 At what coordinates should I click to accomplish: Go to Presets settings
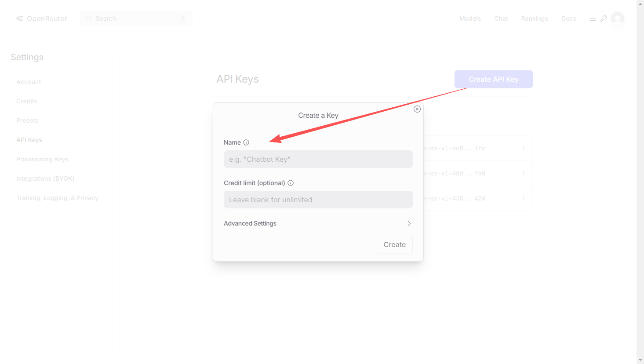27,120
